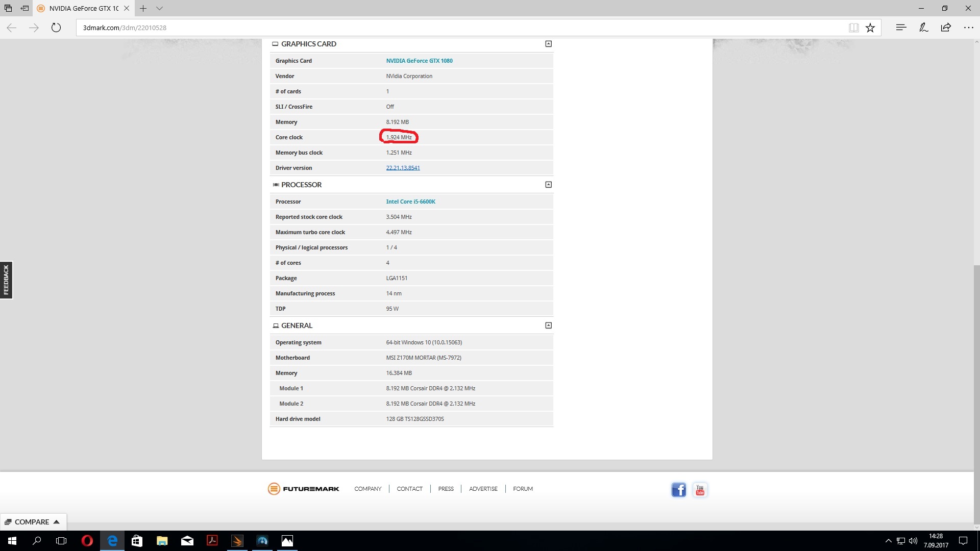Collapse the PROCESSOR section

click(x=548, y=185)
